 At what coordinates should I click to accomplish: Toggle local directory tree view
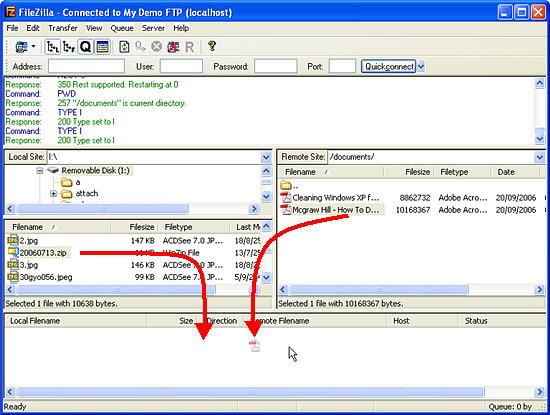[x=53, y=47]
